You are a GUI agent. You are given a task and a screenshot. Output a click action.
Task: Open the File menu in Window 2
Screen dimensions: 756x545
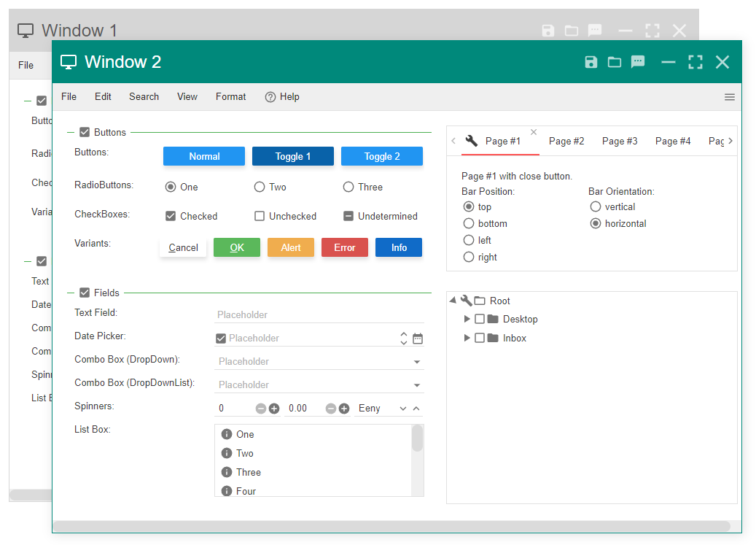point(69,96)
